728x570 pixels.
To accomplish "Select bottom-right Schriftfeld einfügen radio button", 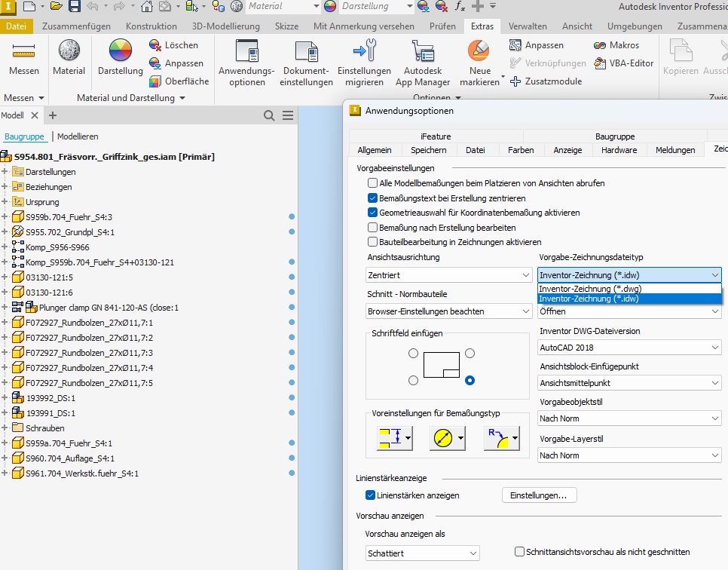I will [470, 381].
